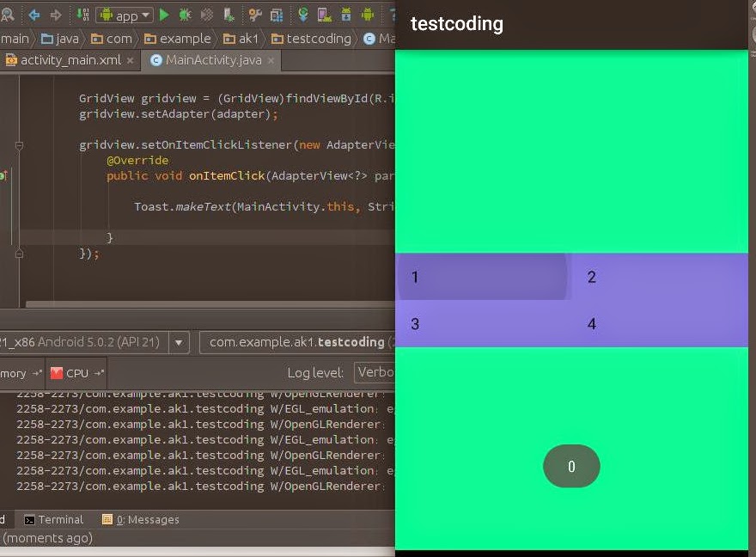
Task: Click the fold-end marker beside the closing });
Action: tap(19, 254)
